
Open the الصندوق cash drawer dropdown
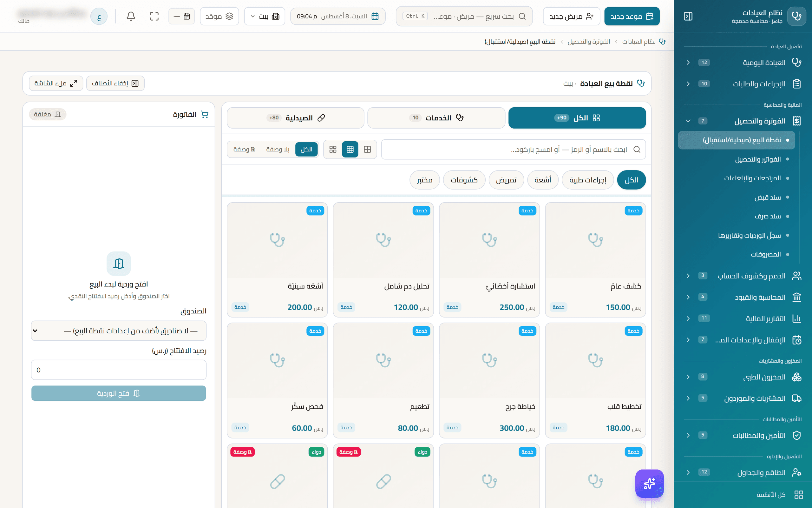click(119, 331)
